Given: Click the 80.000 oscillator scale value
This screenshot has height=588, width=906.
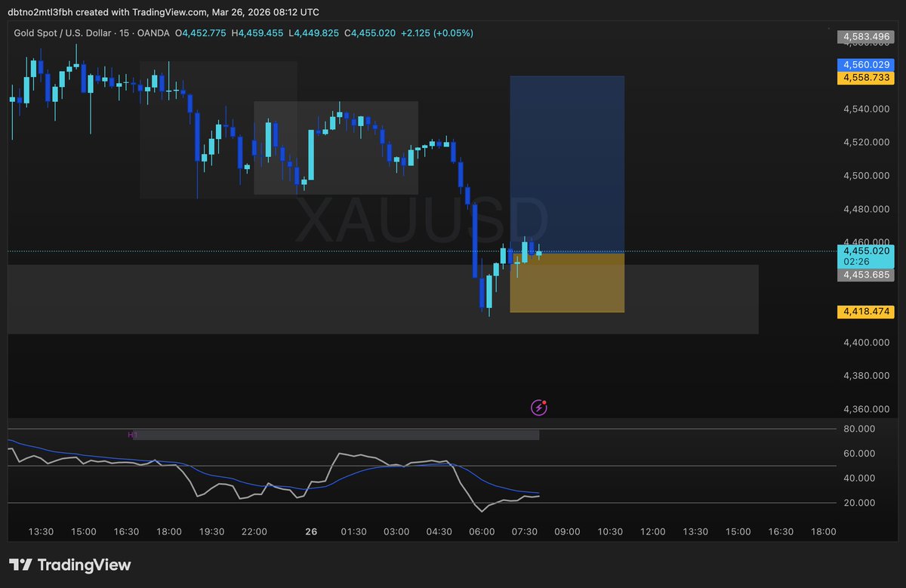Looking at the screenshot, I should (x=858, y=429).
